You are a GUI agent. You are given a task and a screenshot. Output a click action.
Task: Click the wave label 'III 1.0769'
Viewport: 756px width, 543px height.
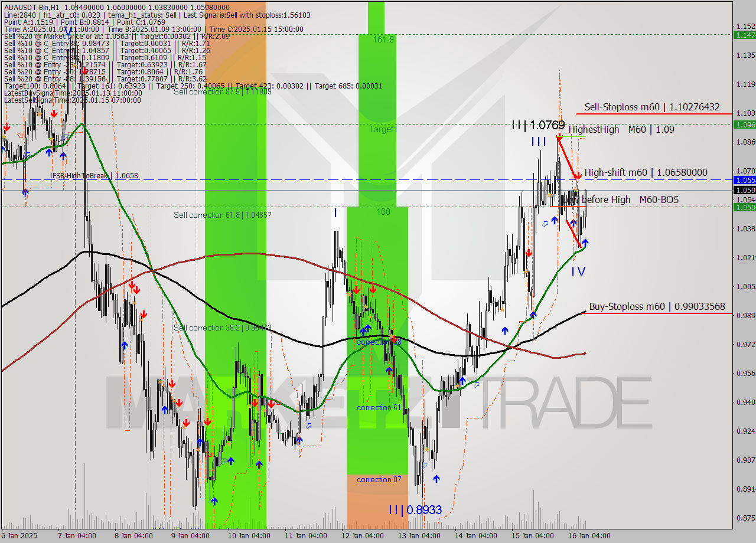tap(538, 125)
